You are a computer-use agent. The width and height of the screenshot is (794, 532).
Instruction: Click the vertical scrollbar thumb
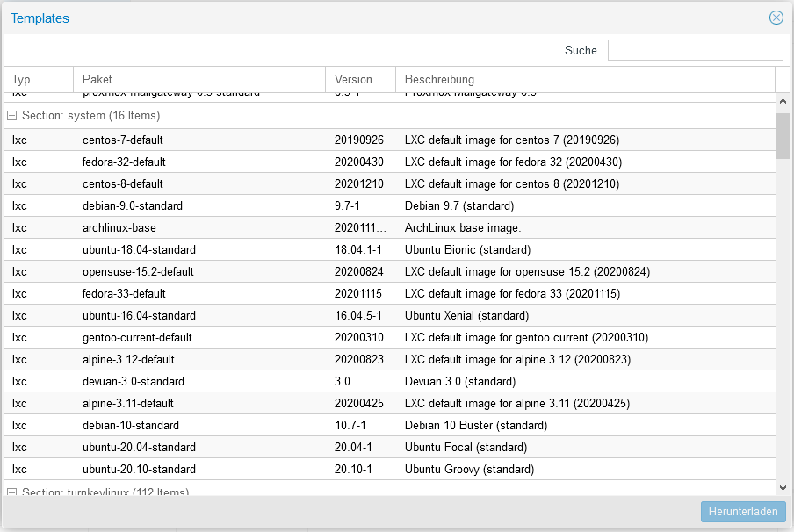click(783, 136)
